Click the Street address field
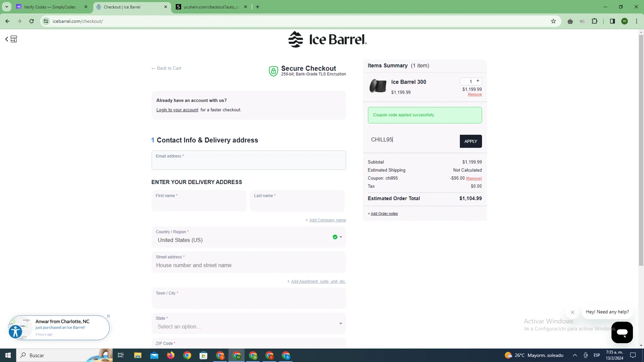This screenshot has height=362, width=644. pos(249,262)
